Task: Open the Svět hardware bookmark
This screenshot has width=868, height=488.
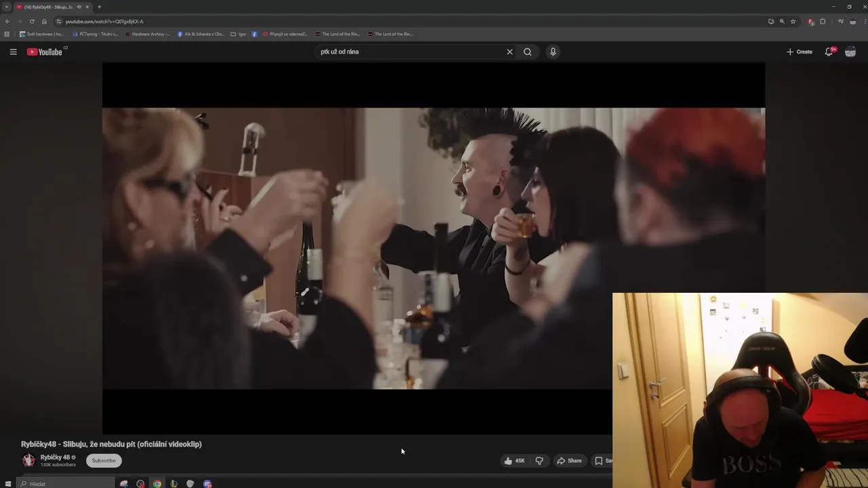Action: tap(41, 34)
